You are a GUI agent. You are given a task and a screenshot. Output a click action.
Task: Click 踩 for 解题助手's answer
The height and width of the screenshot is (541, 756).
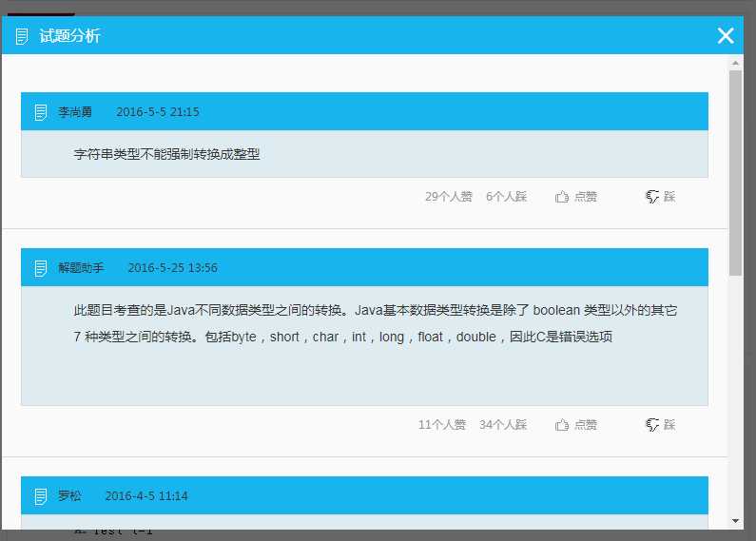click(669, 425)
